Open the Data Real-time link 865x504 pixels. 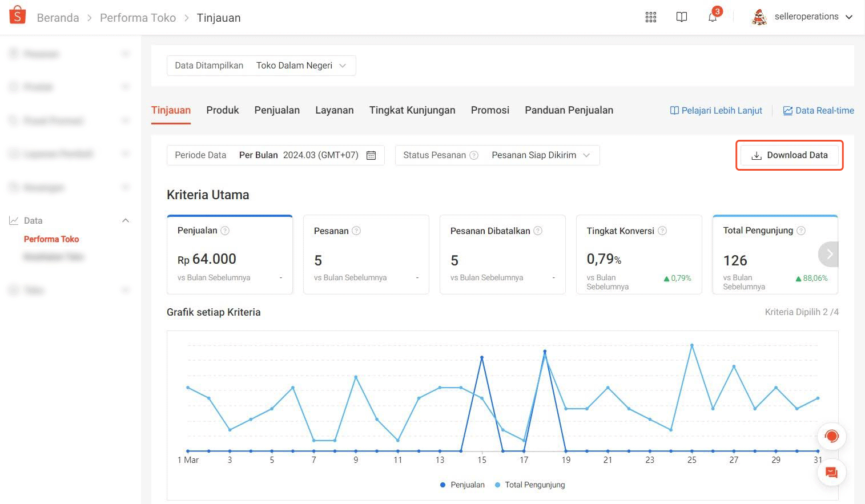click(x=819, y=110)
